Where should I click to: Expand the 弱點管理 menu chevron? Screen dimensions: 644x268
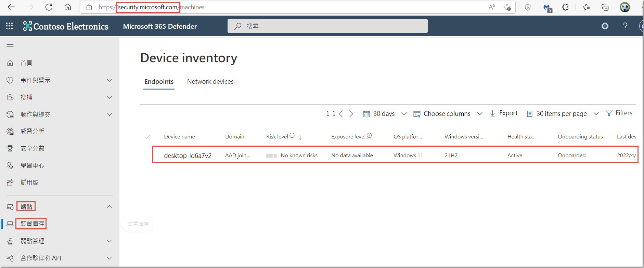tap(110, 241)
